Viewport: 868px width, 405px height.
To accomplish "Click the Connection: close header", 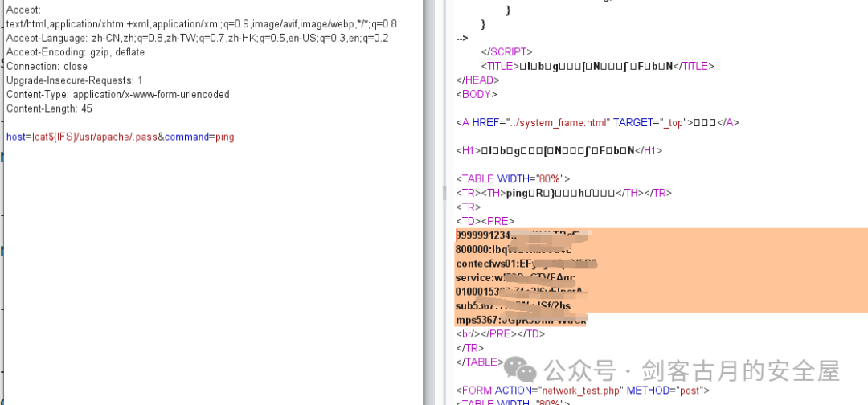I will point(47,67).
